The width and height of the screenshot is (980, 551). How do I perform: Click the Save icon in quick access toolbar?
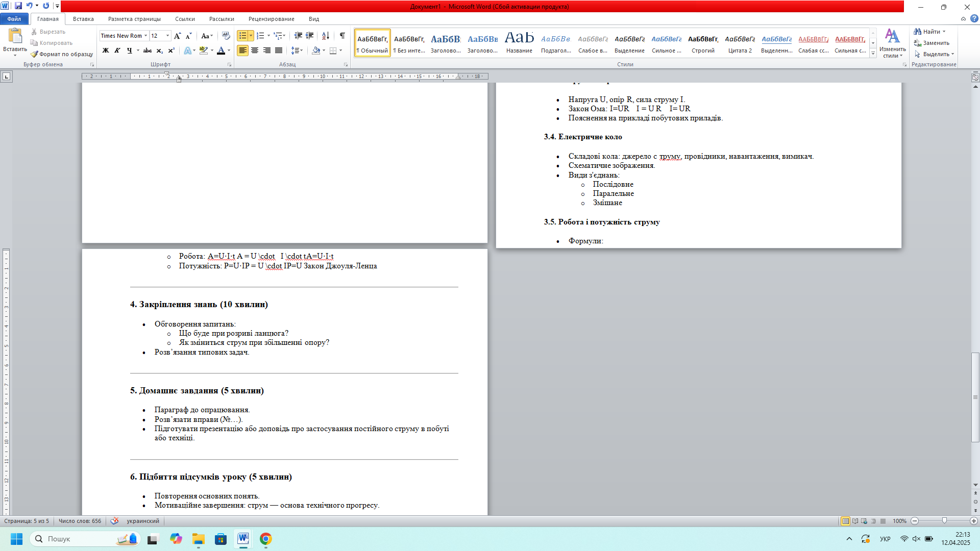coord(18,6)
